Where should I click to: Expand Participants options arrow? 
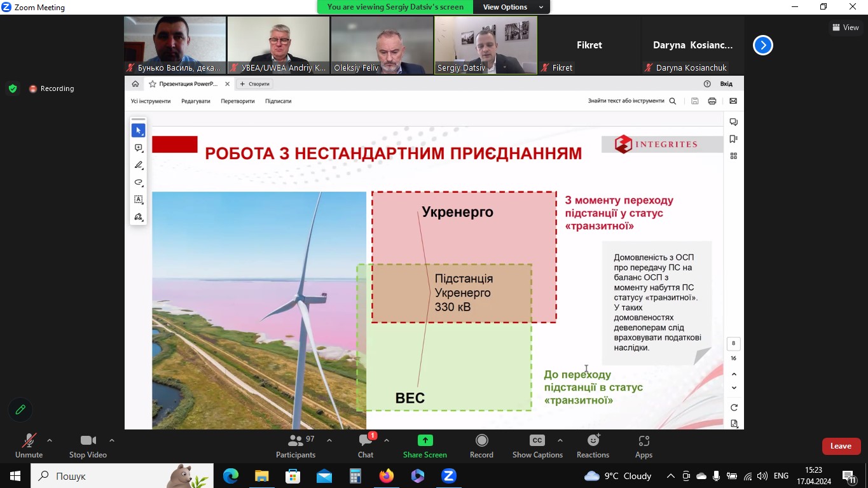pyautogui.click(x=329, y=440)
